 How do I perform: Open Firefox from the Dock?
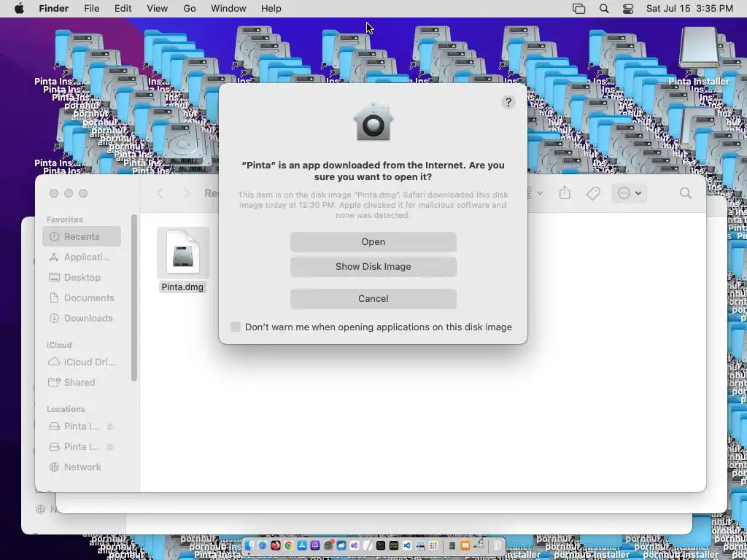[276, 545]
